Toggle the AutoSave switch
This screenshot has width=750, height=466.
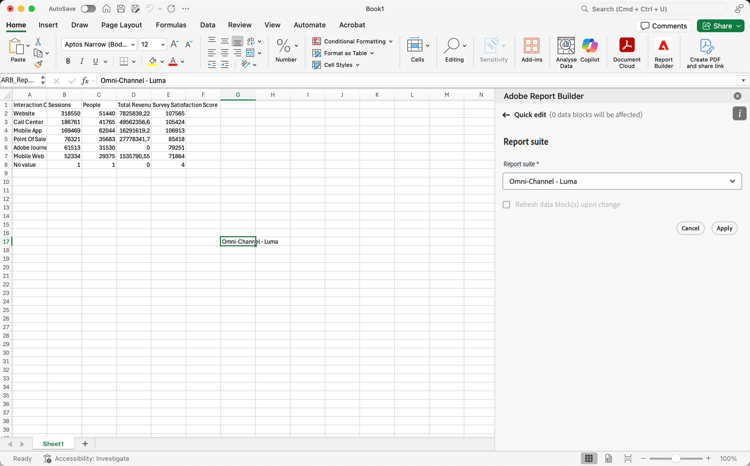coord(88,9)
